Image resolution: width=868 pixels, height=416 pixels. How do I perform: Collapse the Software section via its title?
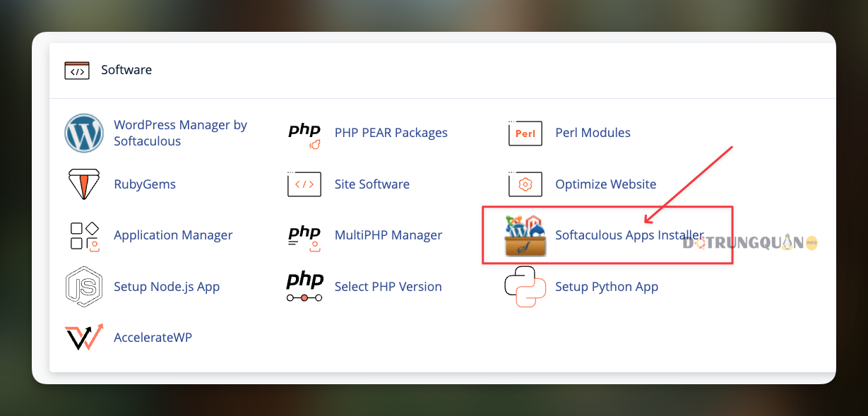click(126, 70)
